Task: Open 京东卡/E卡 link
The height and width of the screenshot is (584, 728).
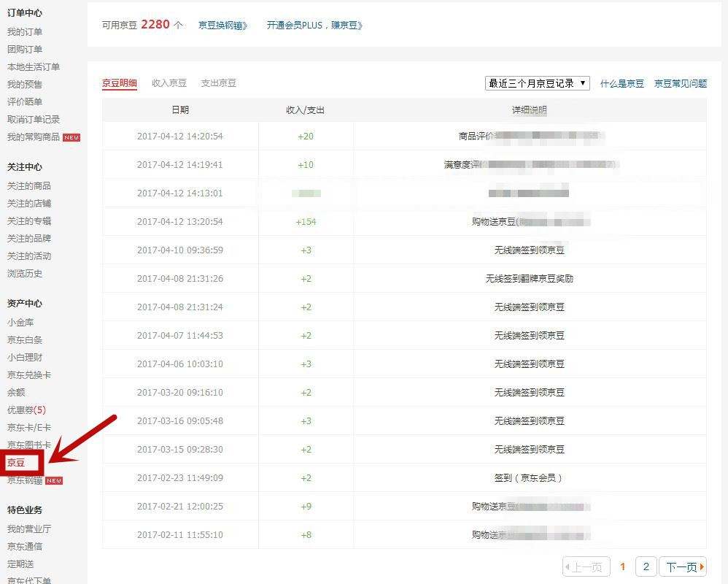Action: point(28,428)
